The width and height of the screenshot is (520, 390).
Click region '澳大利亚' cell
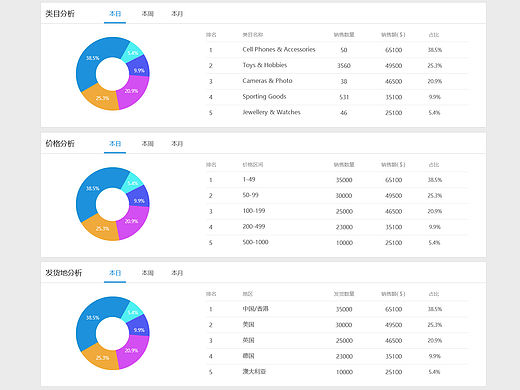(254, 371)
